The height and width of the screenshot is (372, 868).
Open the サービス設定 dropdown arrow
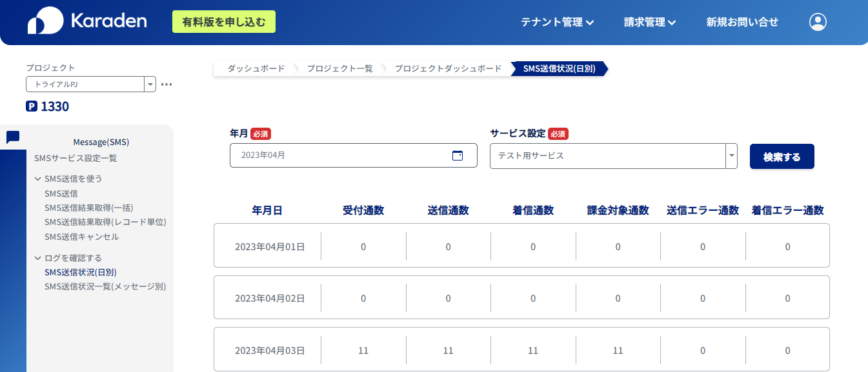[731, 156]
